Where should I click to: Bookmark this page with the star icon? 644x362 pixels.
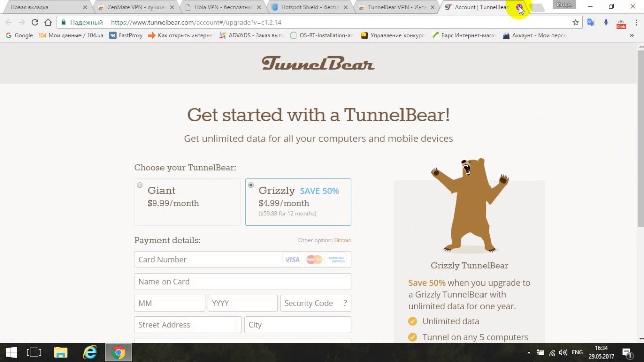[x=576, y=22]
